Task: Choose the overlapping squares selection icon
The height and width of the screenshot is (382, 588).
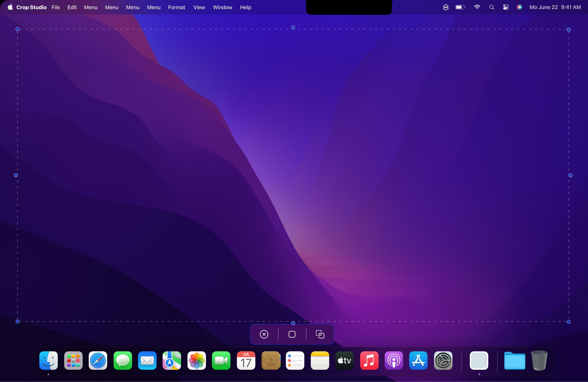Action: (320, 334)
